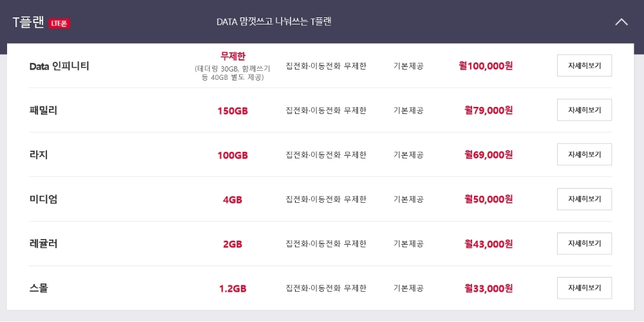View details of the 미디엄 plan
644x322 pixels.
coord(585,199)
